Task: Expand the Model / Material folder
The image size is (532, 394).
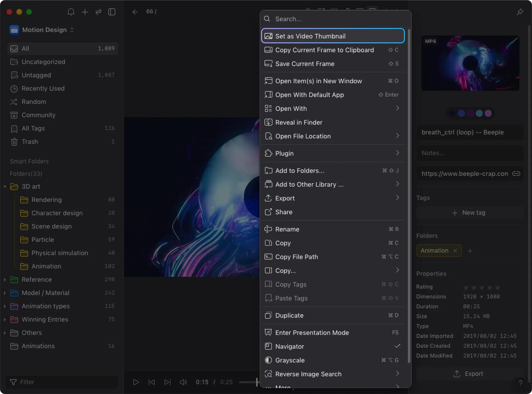Action: [x=5, y=293]
